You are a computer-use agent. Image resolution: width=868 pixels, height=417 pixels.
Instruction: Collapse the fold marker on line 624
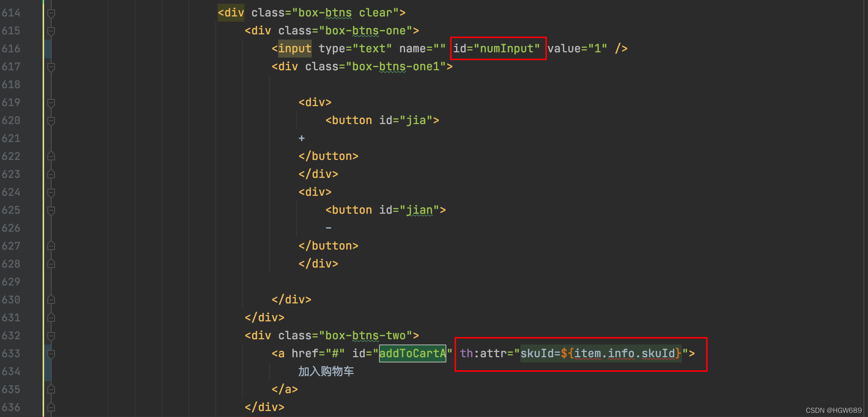[51, 192]
